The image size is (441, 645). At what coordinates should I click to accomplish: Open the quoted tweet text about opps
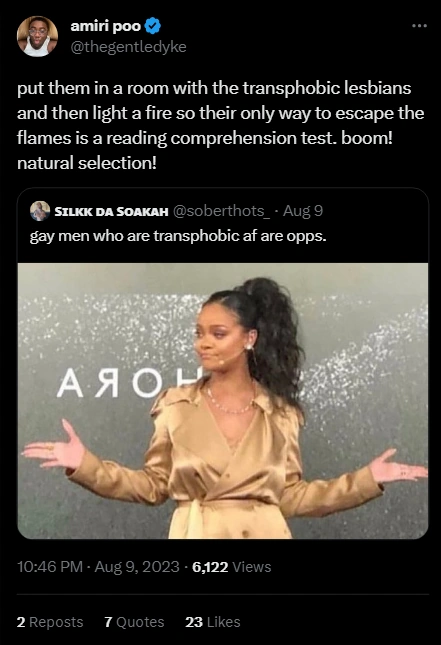178,236
